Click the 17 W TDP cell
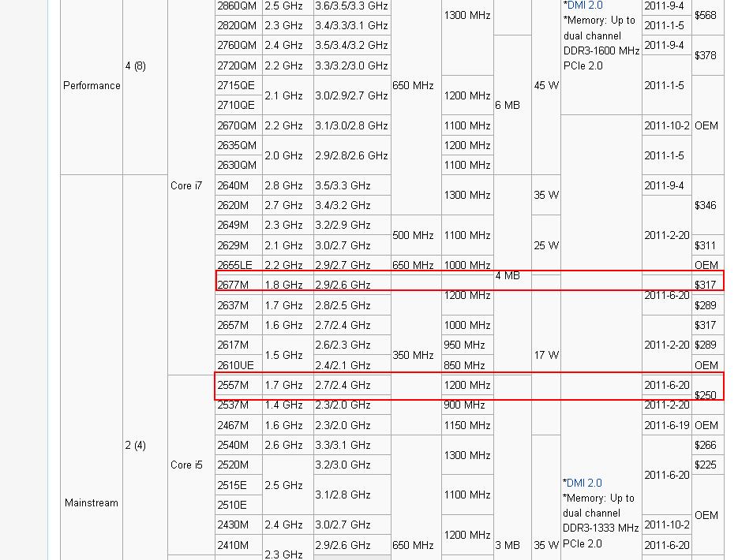Viewport: 738px width, 560px height. pos(546,355)
